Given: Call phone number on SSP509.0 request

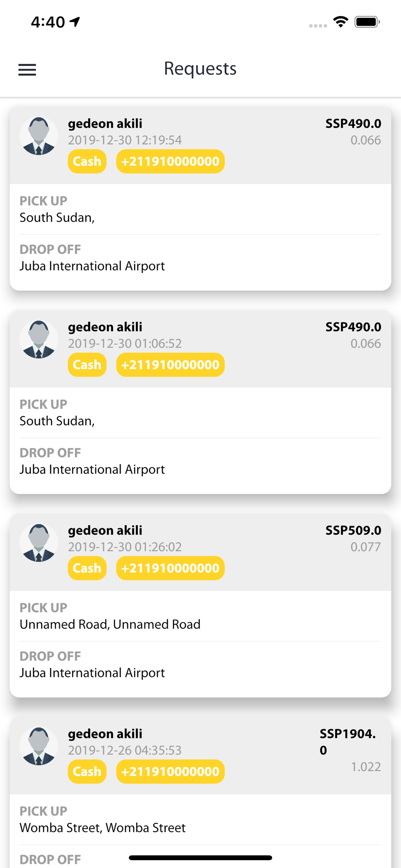Looking at the screenshot, I should click(x=171, y=568).
